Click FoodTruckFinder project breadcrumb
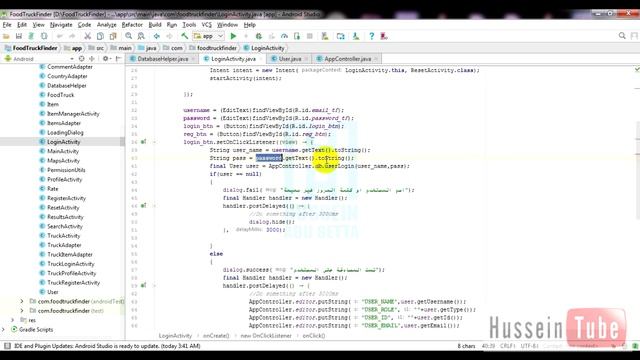This screenshot has height=360, width=640. [x=35, y=48]
